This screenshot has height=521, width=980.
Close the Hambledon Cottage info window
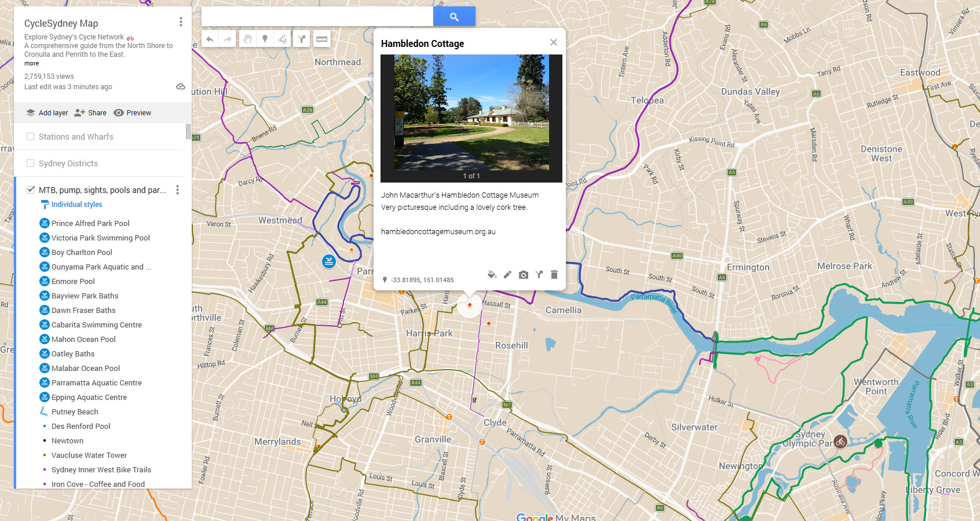[554, 42]
